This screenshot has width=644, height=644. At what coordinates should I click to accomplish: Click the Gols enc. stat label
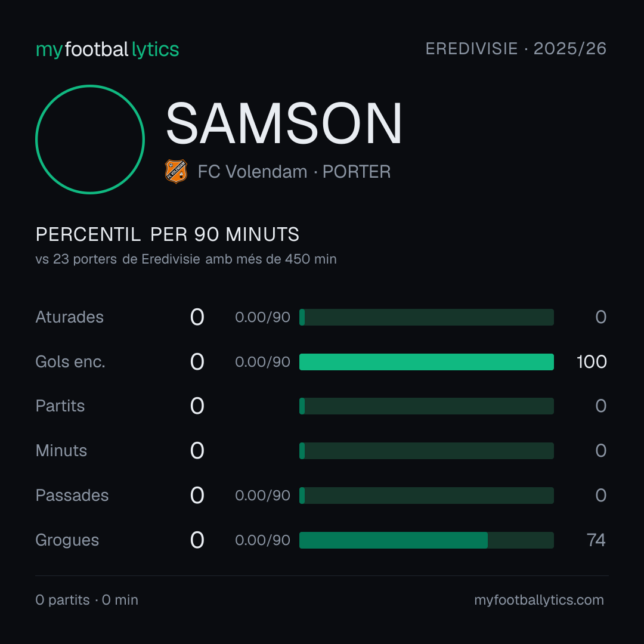click(70, 362)
